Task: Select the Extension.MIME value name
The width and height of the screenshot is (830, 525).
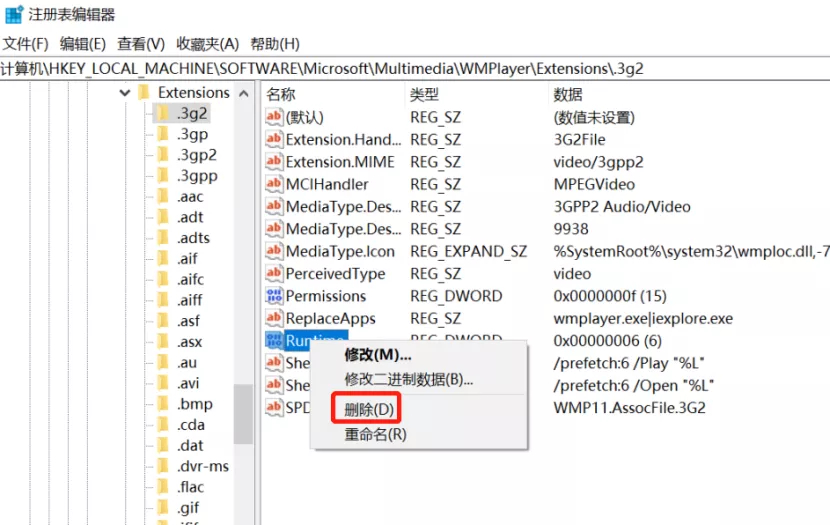Action: (340, 162)
